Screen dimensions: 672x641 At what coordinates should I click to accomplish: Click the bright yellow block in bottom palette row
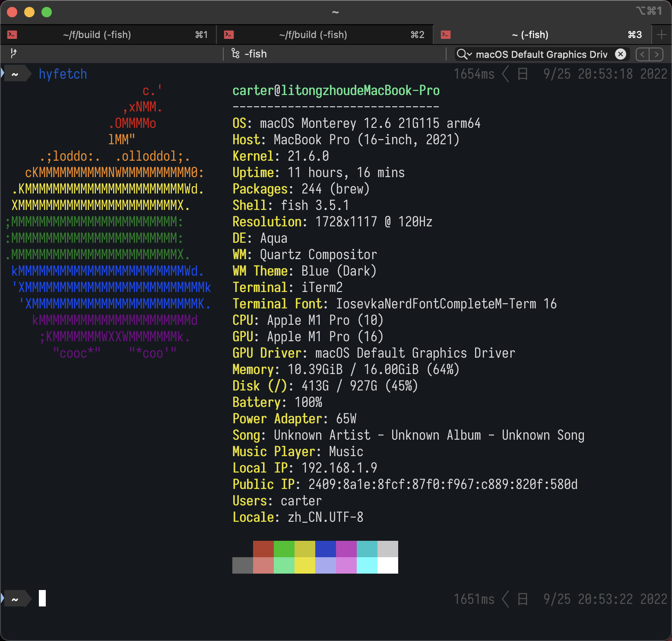coord(305,565)
